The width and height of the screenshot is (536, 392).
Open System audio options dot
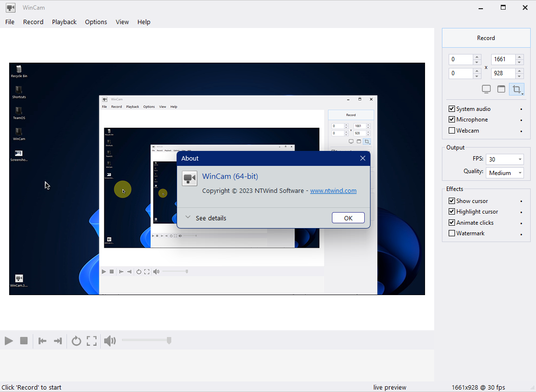[x=522, y=109]
